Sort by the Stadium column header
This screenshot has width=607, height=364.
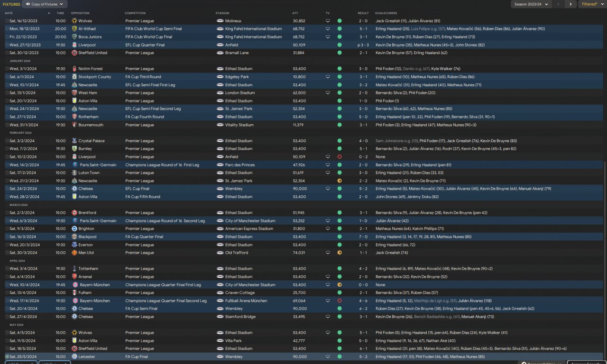tap(222, 13)
